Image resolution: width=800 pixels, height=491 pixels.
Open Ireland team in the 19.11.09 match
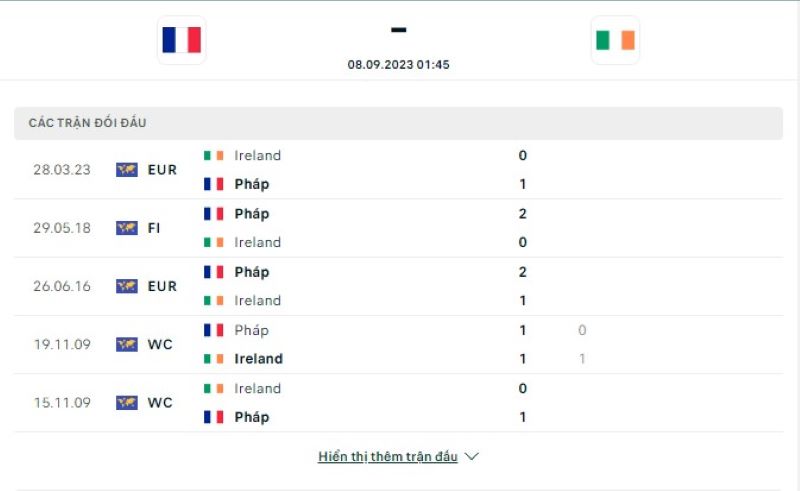(258, 359)
